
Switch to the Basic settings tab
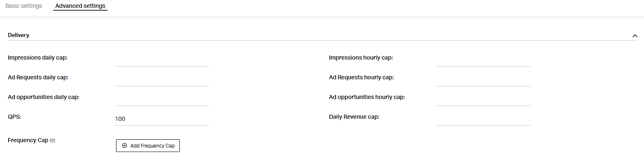(x=23, y=6)
